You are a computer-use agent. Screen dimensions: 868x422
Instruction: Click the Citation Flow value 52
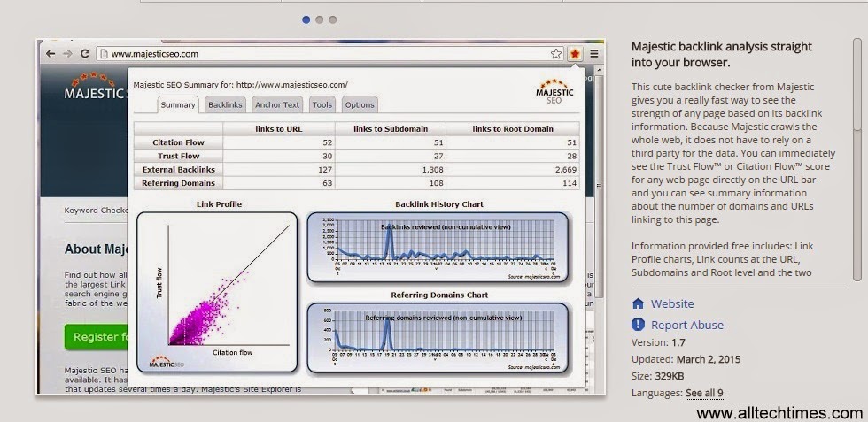point(328,142)
